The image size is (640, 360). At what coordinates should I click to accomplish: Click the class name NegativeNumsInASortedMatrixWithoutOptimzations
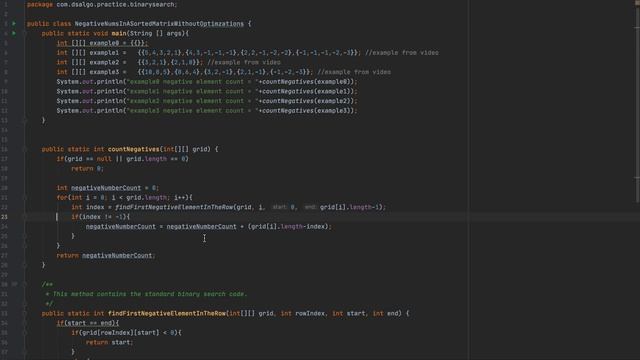click(x=159, y=24)
